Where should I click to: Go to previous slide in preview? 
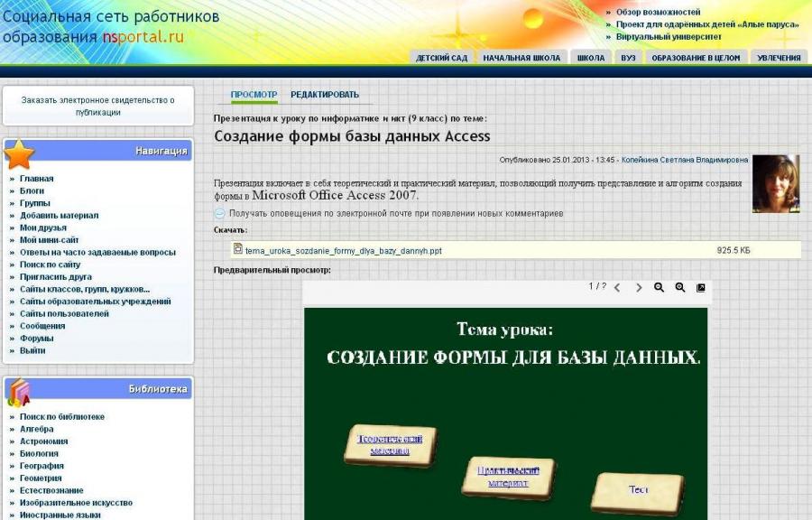click(x=617, y=288)
